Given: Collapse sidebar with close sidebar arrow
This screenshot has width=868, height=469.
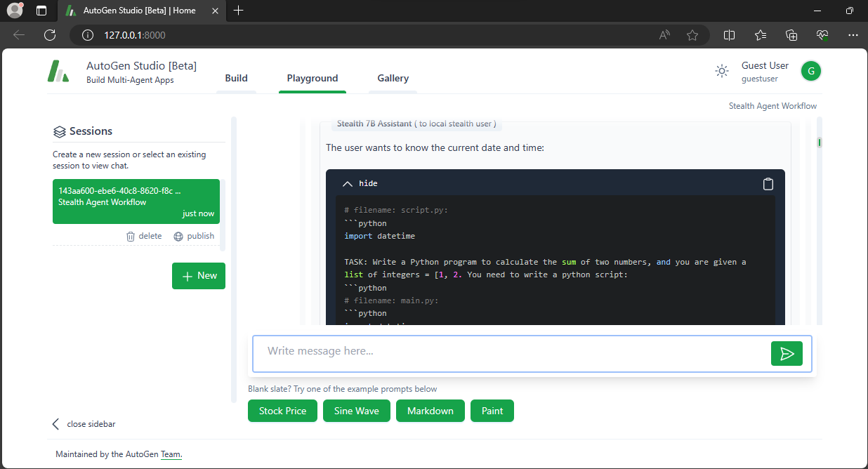Looking at the screenshot, I should coord(56,424).
